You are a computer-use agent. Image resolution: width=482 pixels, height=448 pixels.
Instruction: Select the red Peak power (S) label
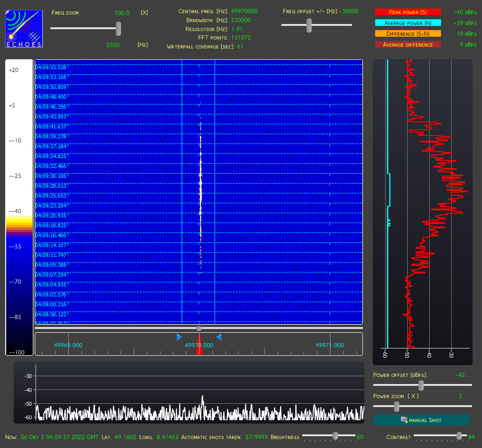tap(408, 12)
